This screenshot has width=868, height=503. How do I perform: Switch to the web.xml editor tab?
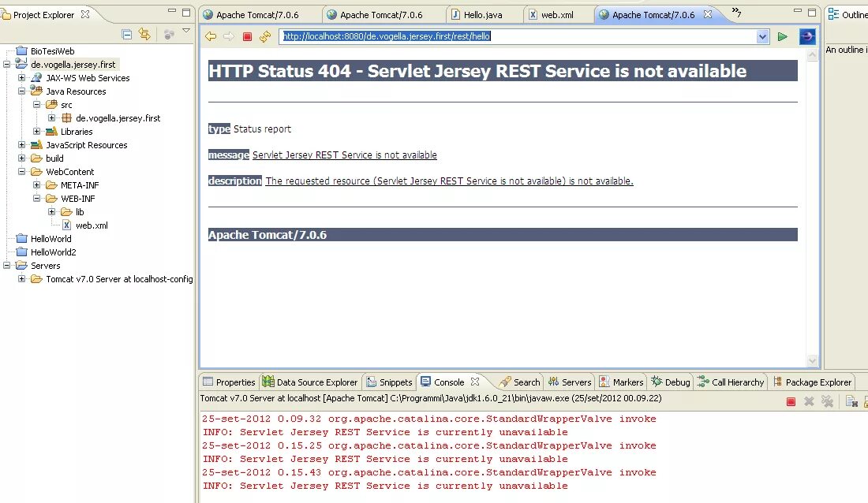point(551,15)
